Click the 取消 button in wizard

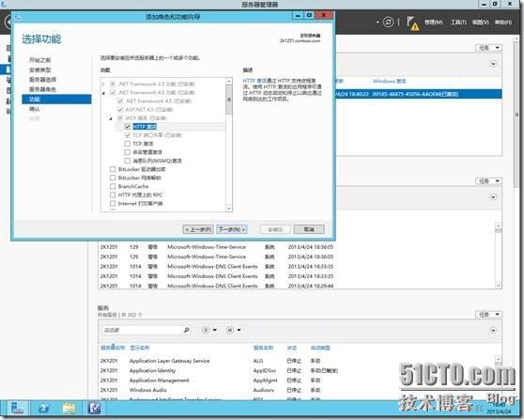click(x=309, y=229)
